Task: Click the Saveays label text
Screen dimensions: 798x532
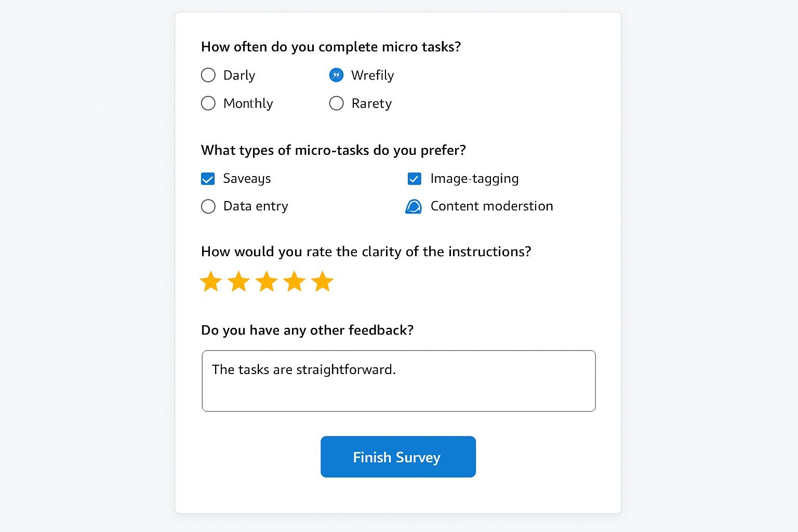Action: pos(247,179)
